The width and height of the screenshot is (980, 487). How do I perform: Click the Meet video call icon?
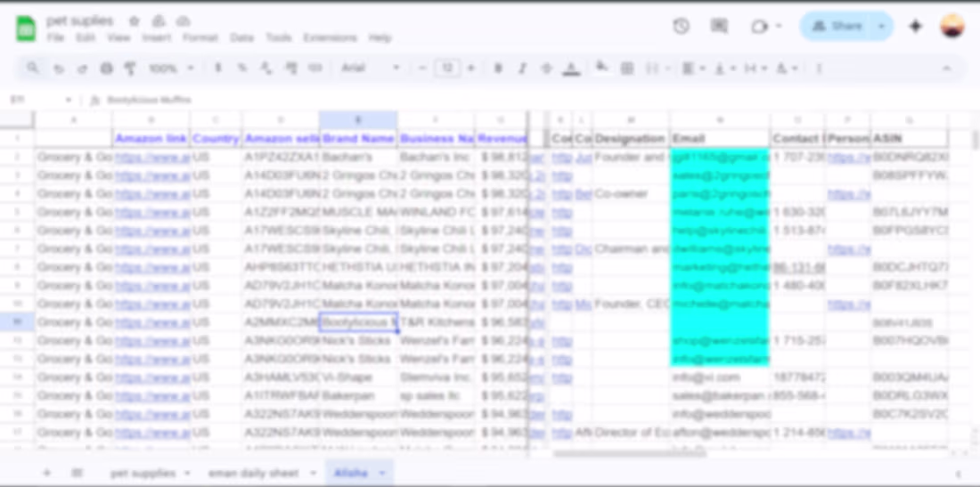tap(759, 26)
